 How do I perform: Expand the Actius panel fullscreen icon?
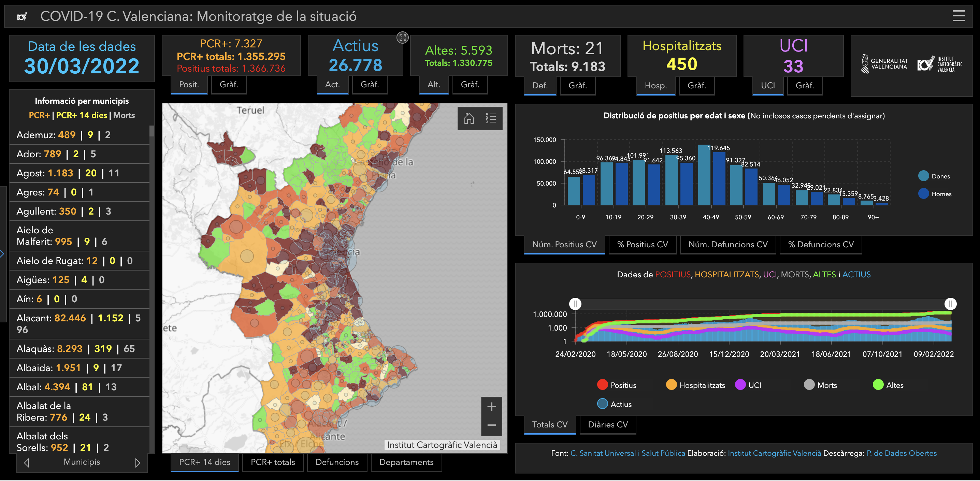403,37
